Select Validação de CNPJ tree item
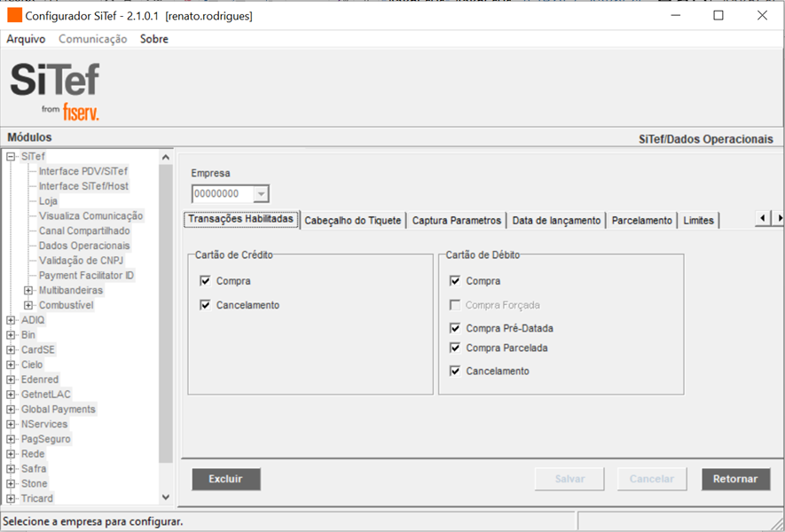 click(81, 261)
